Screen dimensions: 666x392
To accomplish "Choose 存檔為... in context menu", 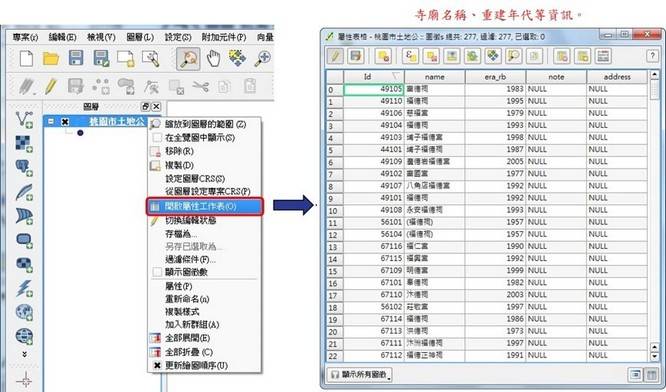I will click(205, 234).
